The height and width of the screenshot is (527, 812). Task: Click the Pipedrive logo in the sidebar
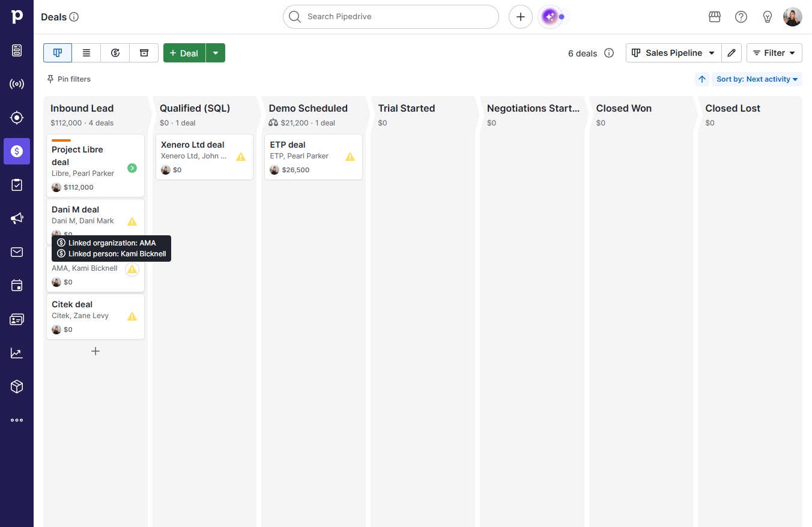point(17,16)
